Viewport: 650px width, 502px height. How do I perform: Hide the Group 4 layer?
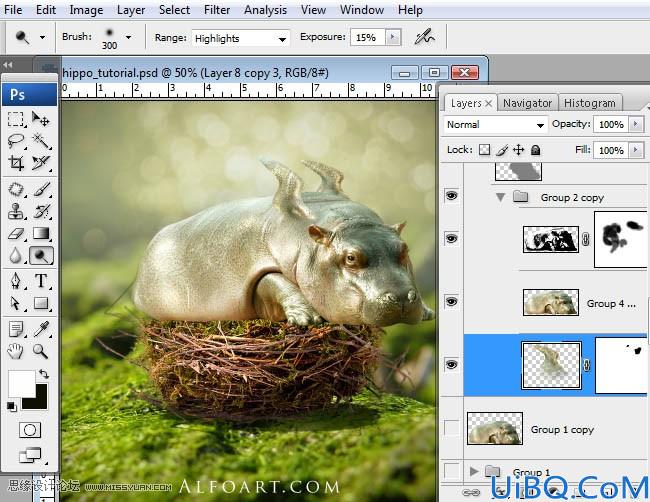[x=451, y=301]
